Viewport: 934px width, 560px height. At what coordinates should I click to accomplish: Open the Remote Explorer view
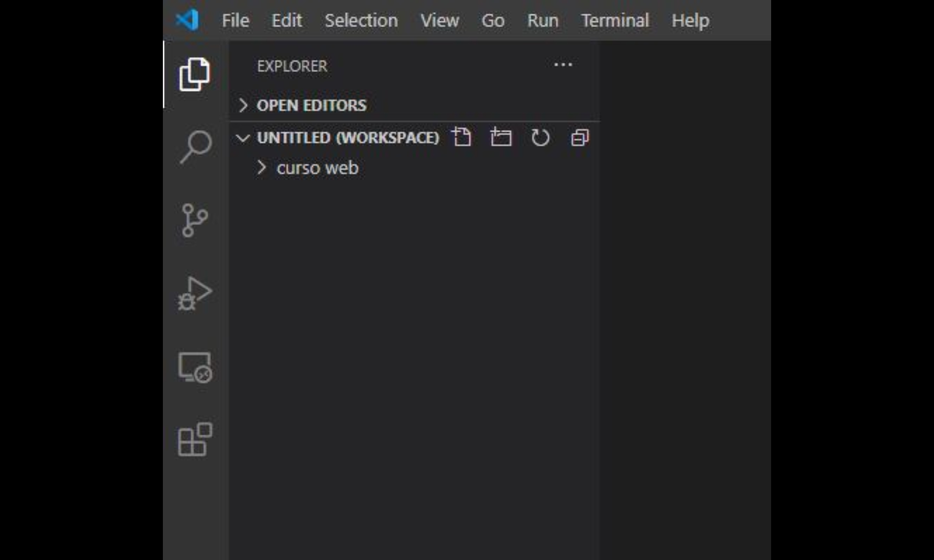click(195, 367)
